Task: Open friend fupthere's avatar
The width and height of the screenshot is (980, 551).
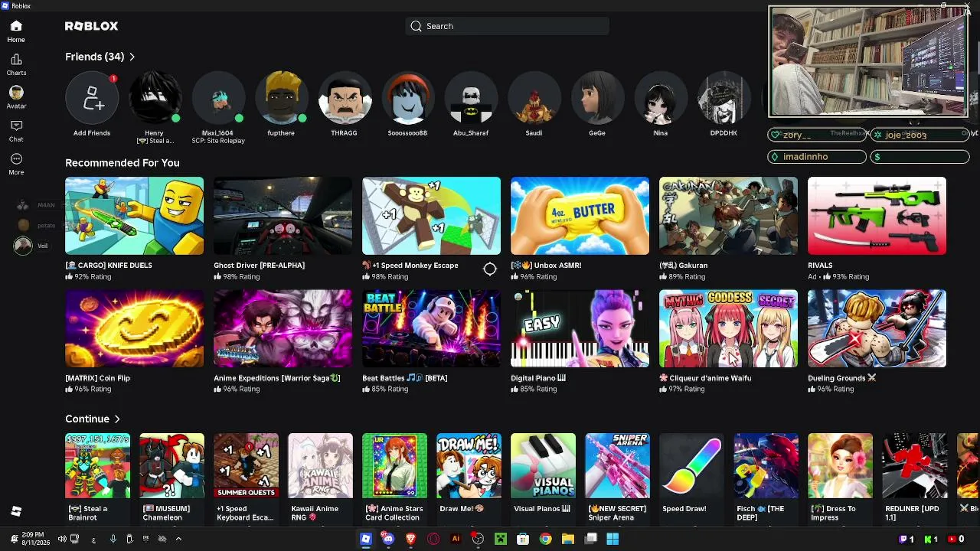Action: [281, 98]
